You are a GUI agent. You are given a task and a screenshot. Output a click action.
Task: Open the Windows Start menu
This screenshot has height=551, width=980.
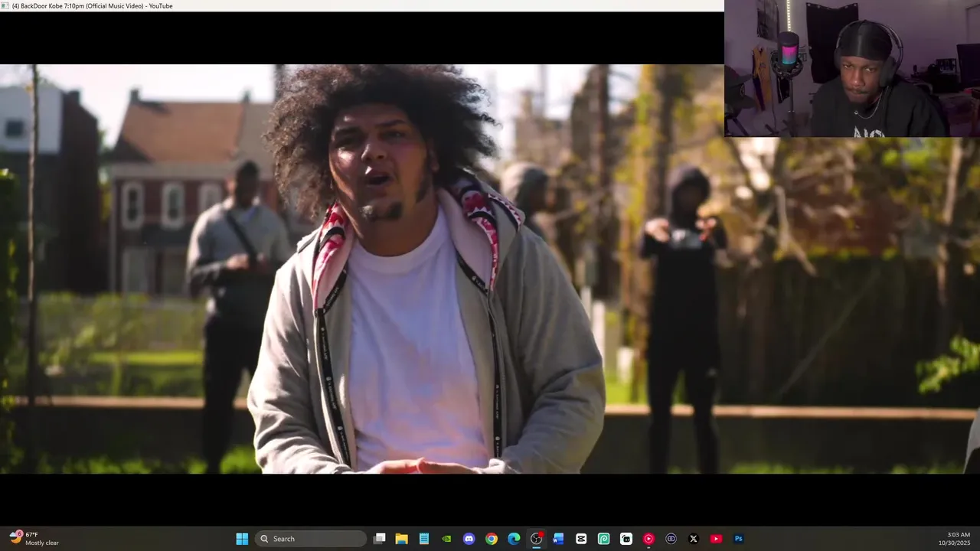pyautogui.click(x=242, y=539)
